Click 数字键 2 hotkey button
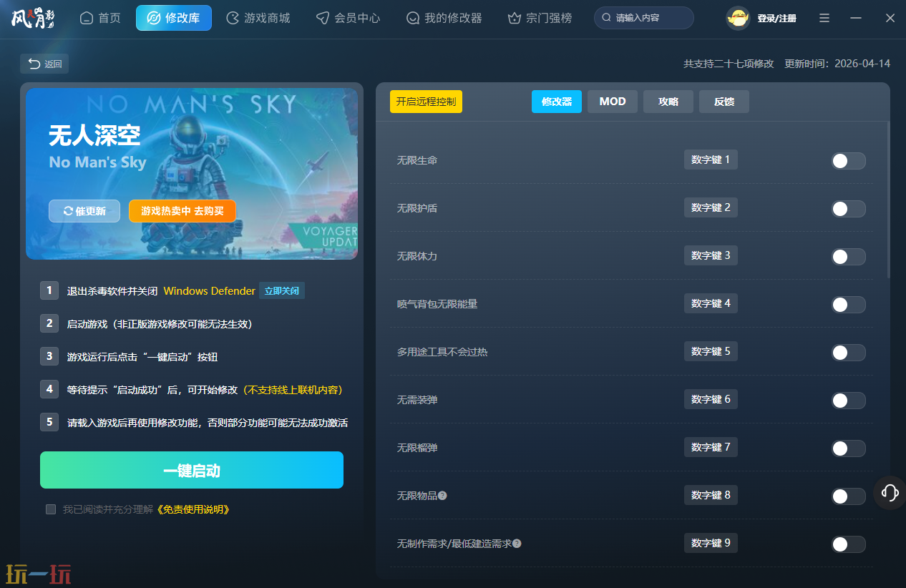 pos(711,207)
